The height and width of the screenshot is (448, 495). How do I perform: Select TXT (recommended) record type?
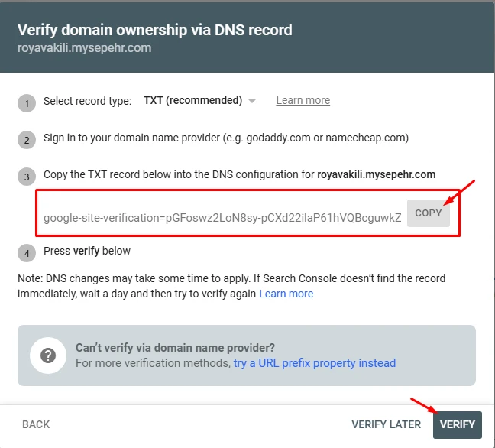[x=193, y=100]
